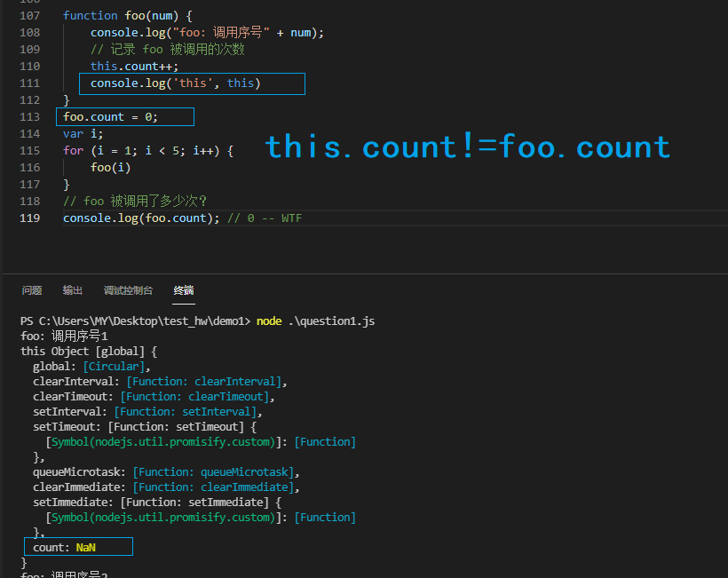Click the 'clearInterval' output line

(x=160, y=382)
